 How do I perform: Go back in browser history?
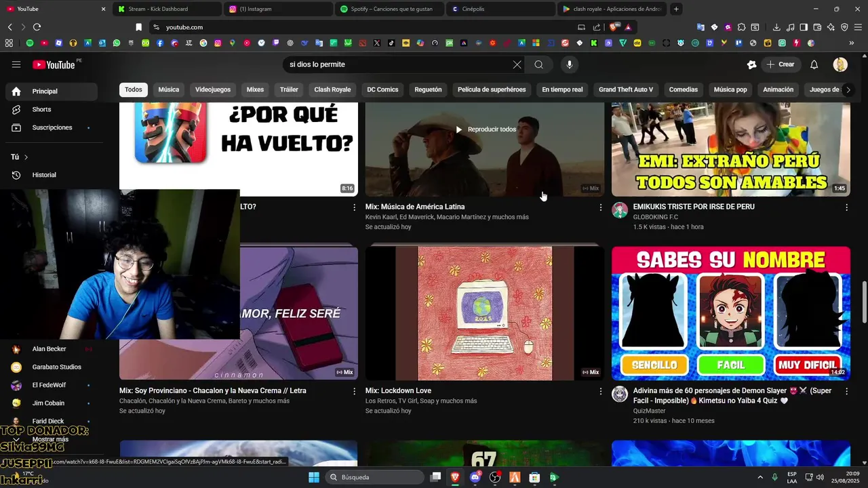(x=10, y=27)
